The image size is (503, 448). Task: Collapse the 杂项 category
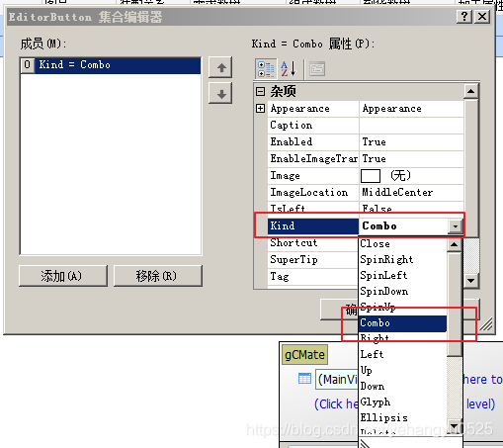click(260, 91)
